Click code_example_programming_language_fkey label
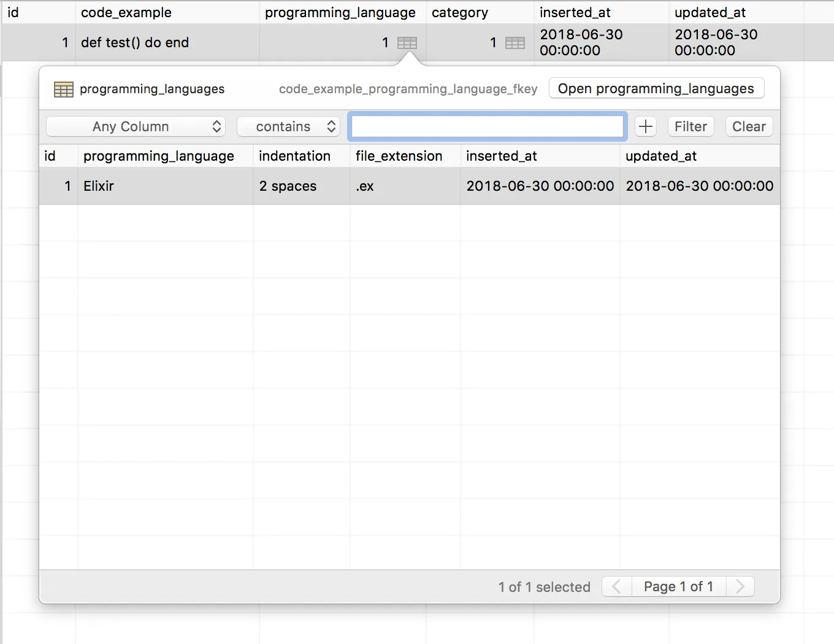834x644 pixels. (x=408, y=89)
